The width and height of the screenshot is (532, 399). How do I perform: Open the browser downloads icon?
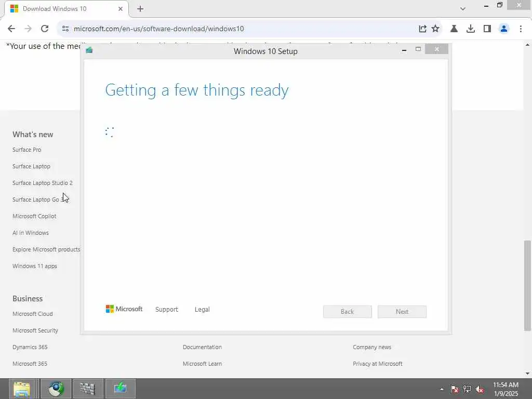[x=471, y=29]
